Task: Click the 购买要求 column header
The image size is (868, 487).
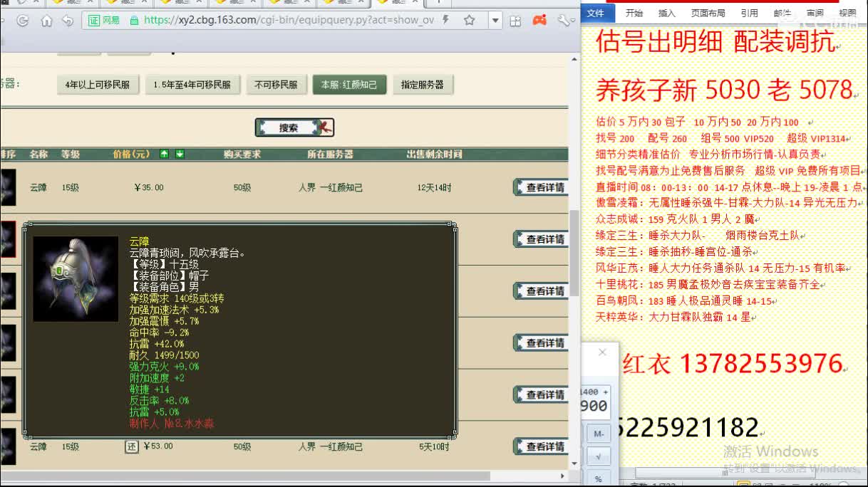Action: pyautogui.click(x=242, y=154)
